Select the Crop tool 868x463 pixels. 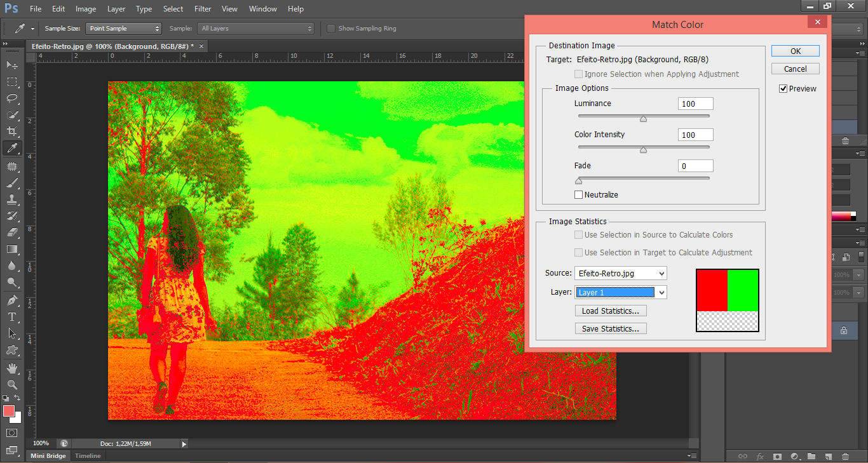point(12,131)
